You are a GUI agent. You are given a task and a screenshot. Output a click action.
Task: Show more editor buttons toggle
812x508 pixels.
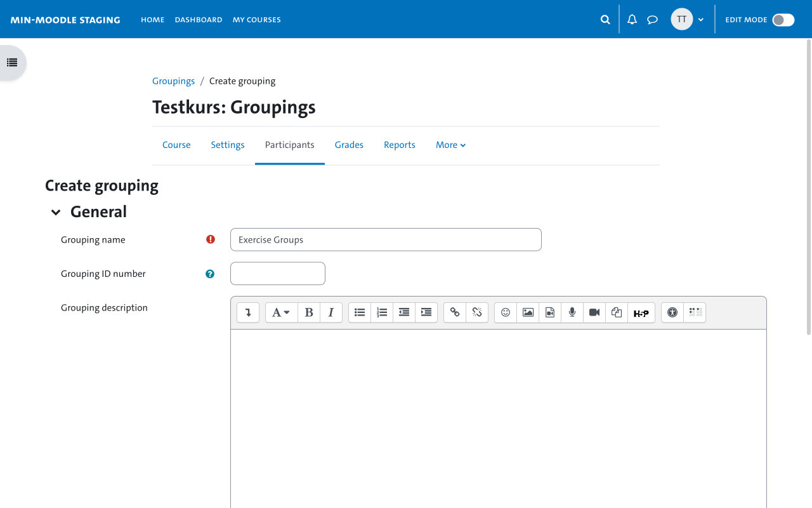click(x=248, y=312)
